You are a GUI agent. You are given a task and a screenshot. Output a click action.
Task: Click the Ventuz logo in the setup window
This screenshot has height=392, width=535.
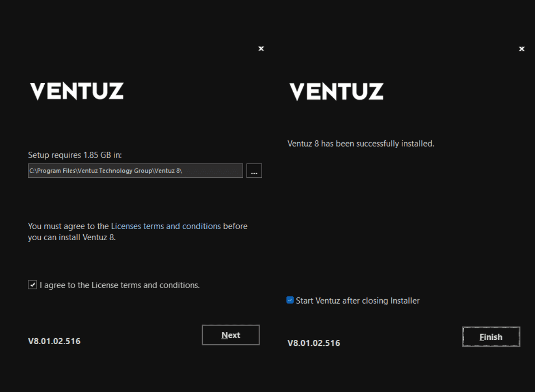tap(77, 91)
